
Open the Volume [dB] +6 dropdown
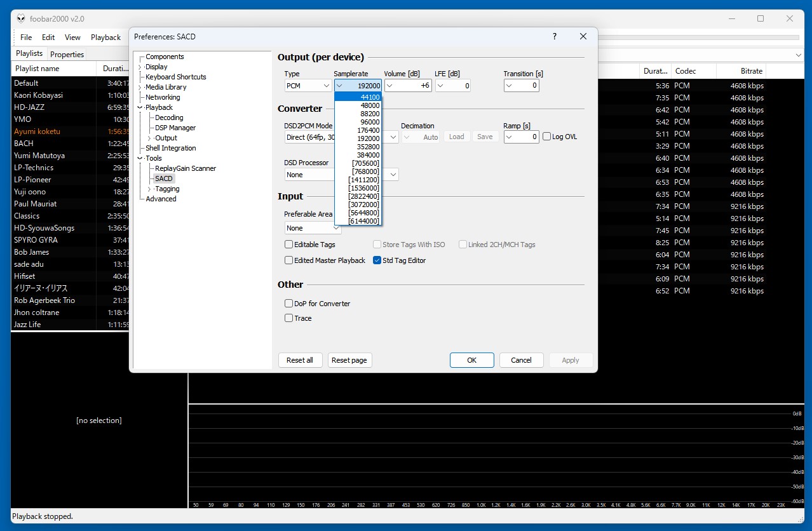coord(408,85)
